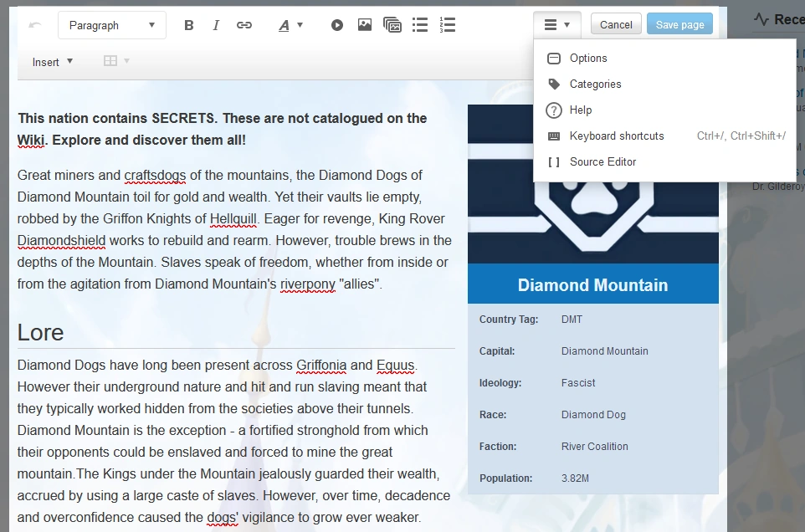This screenshot has width=805, height=532.
Task: Open the Paragraph format dropdown
Action: pyautogui.click(x=112, y=25)
